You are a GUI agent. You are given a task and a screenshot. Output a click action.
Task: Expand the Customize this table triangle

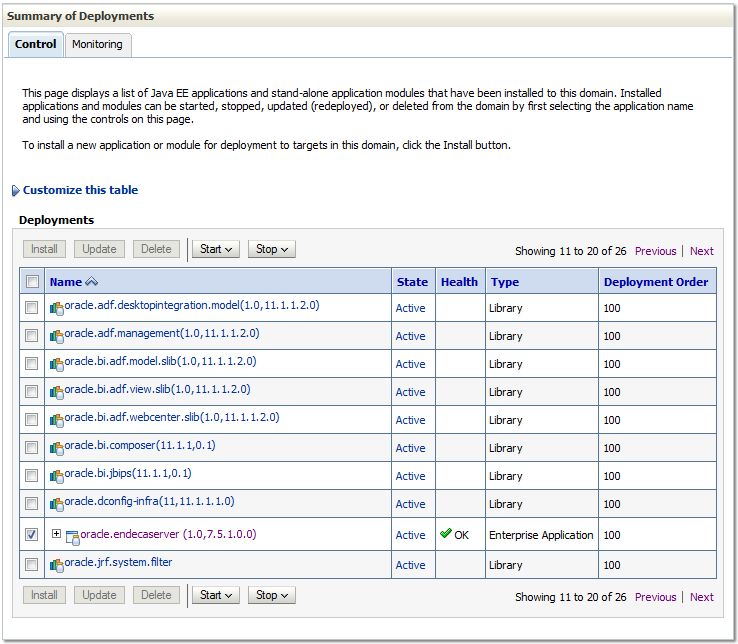16,190
